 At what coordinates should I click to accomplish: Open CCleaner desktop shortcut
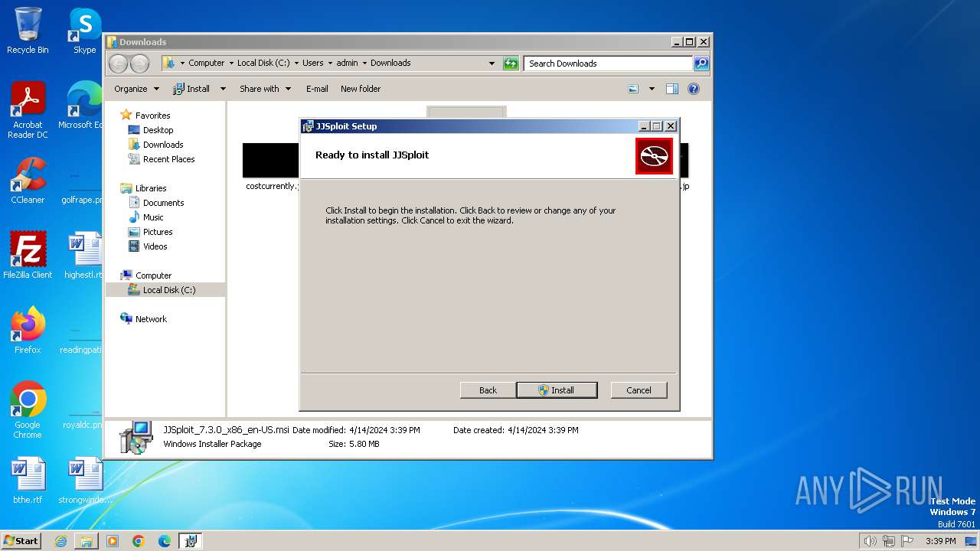point(28,181)
